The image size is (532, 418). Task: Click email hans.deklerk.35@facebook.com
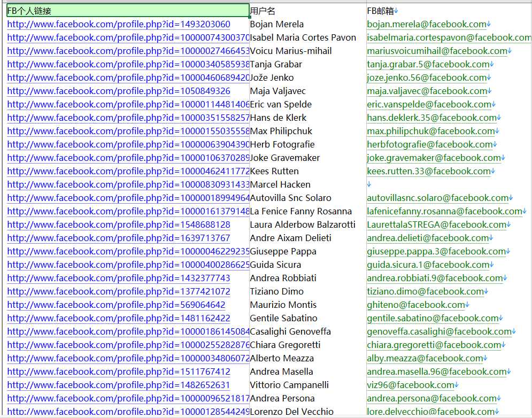point(432,118)
